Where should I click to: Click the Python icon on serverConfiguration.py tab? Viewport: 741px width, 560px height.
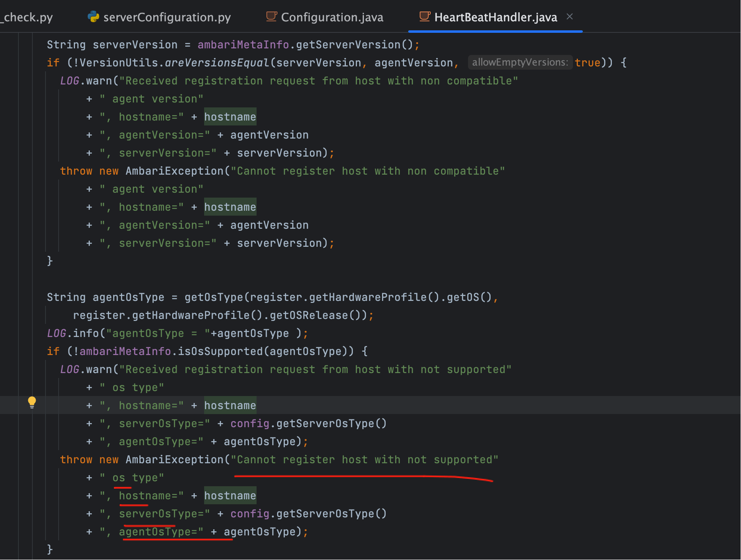(x=93, y=17)
